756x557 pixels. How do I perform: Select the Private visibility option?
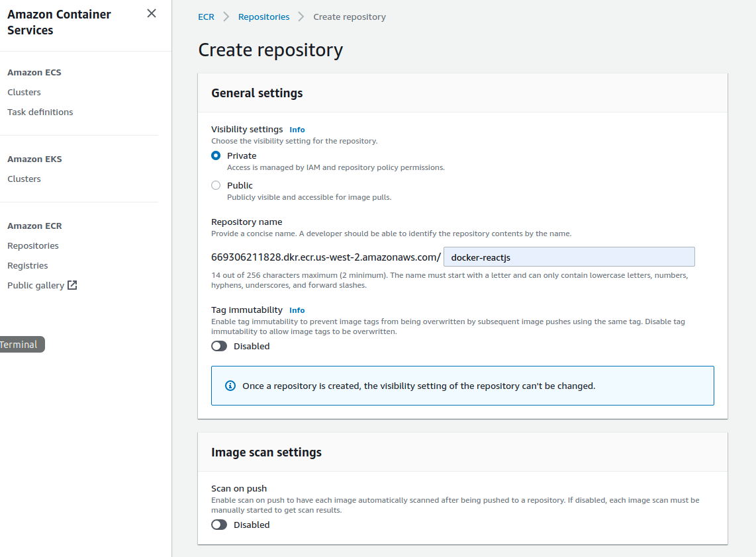[216, 156]
